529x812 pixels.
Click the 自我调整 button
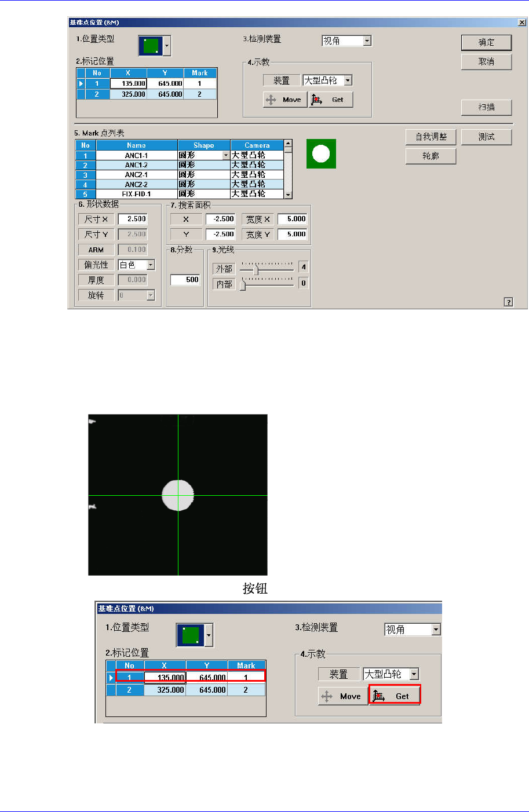pyautogui.click(x=431, y=137)
